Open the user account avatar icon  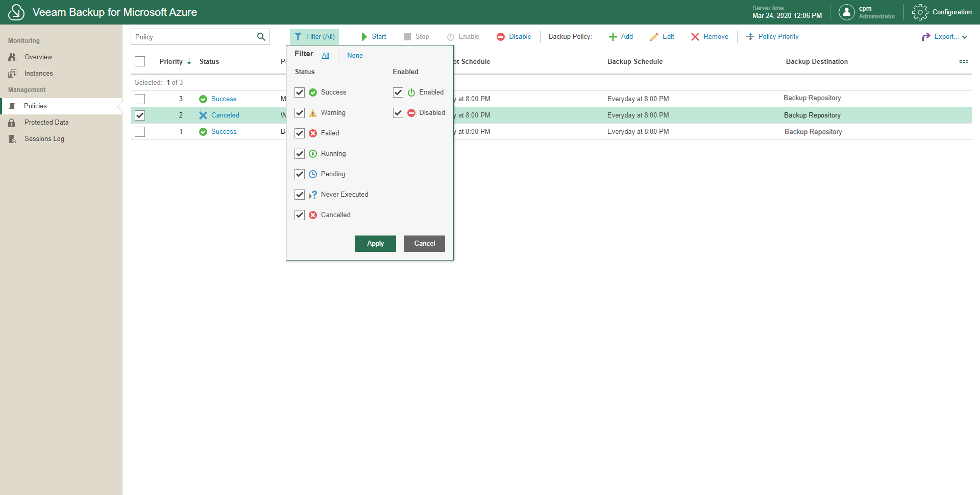click(846, 12)
